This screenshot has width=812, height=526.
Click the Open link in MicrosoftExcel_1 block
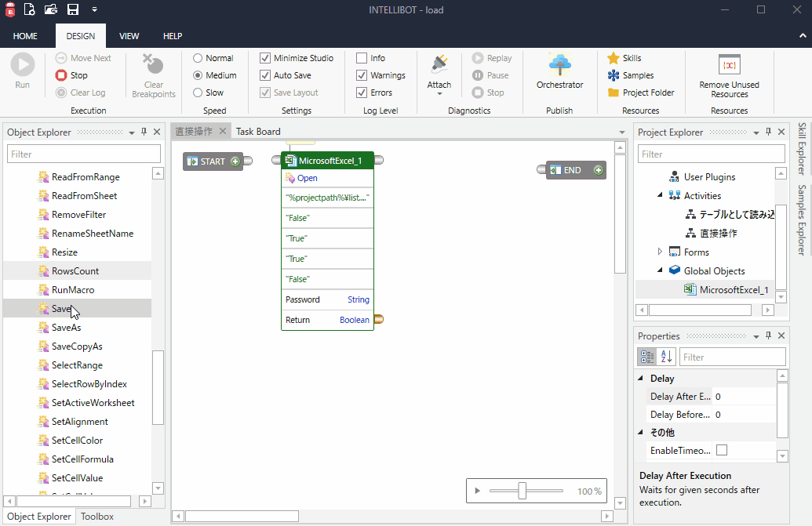[304, 178]
